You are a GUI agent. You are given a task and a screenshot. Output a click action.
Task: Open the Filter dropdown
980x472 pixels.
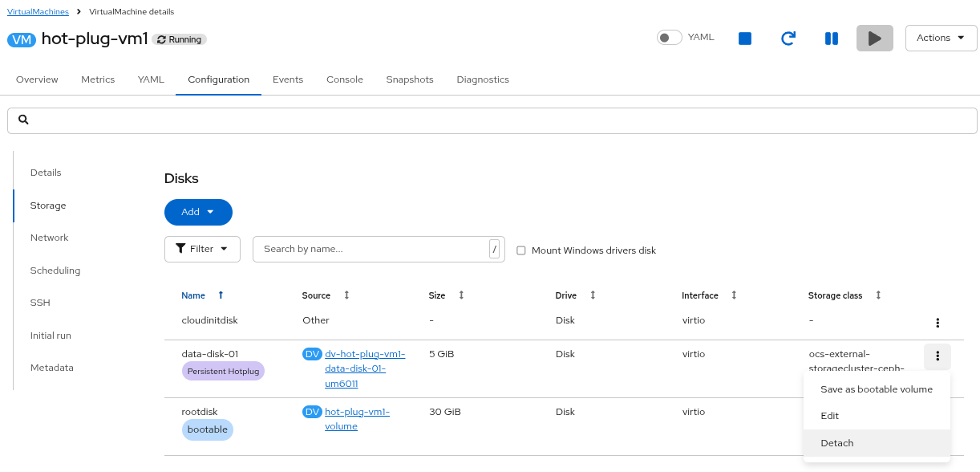click(x=202, y=249)
